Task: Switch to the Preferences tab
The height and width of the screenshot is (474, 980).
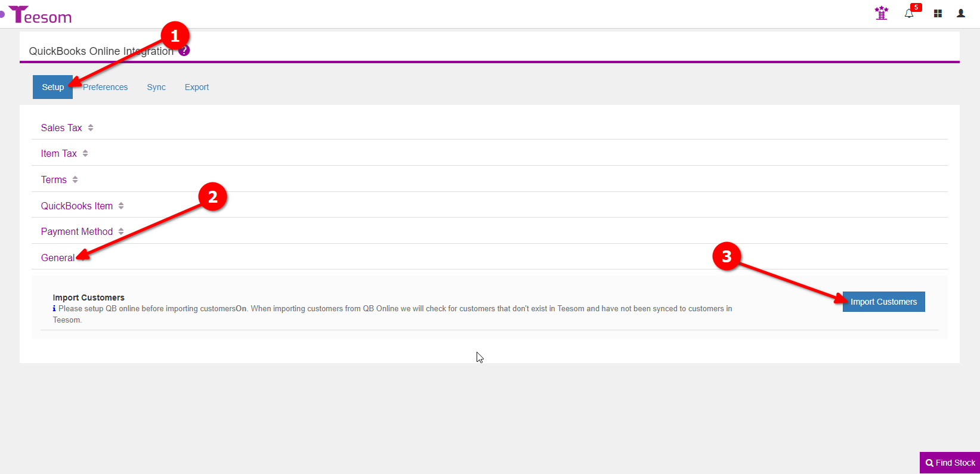Action: pos(105,87)
